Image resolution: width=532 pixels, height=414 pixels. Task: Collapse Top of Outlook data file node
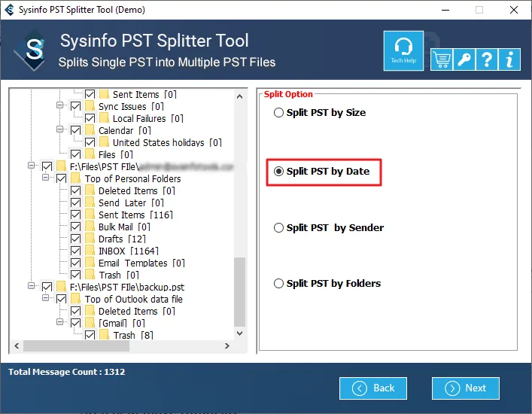click(x=45, y=298)
